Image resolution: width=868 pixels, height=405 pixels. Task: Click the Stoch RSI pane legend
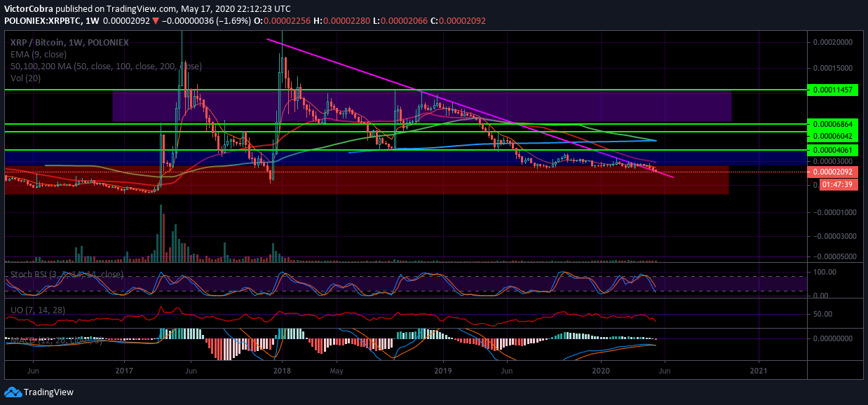67,274
